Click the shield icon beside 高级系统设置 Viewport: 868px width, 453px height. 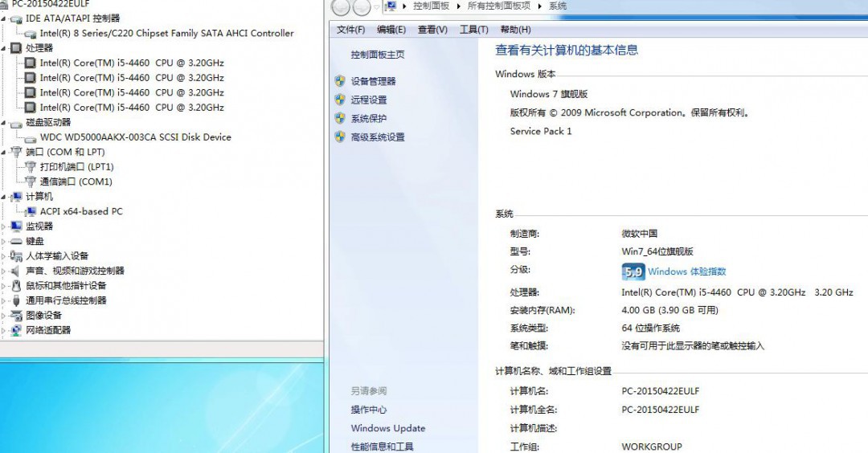[340, 137]
